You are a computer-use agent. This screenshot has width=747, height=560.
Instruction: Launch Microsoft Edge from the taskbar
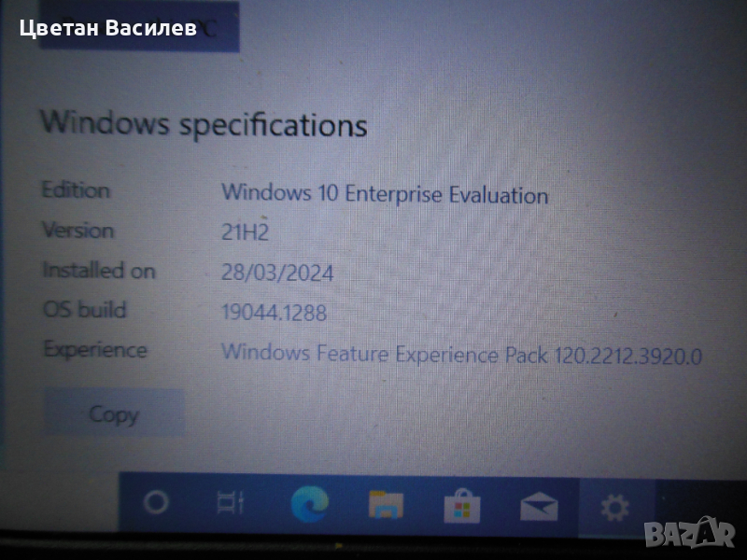coord(310,504)
